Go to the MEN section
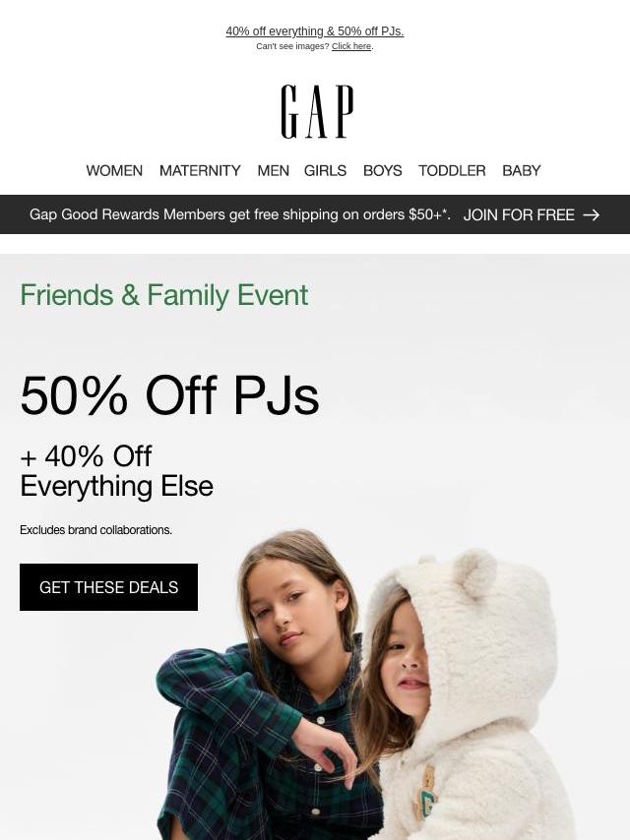 (273, 170)
